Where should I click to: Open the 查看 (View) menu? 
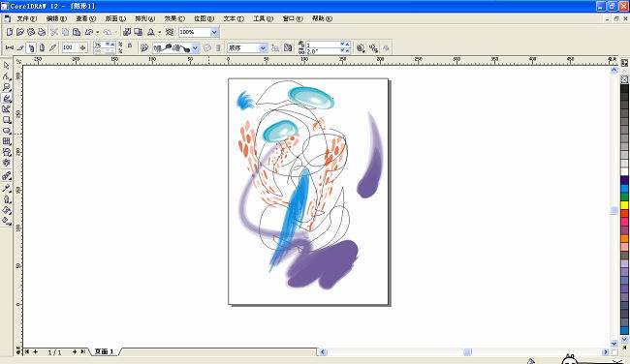[86, 18]
